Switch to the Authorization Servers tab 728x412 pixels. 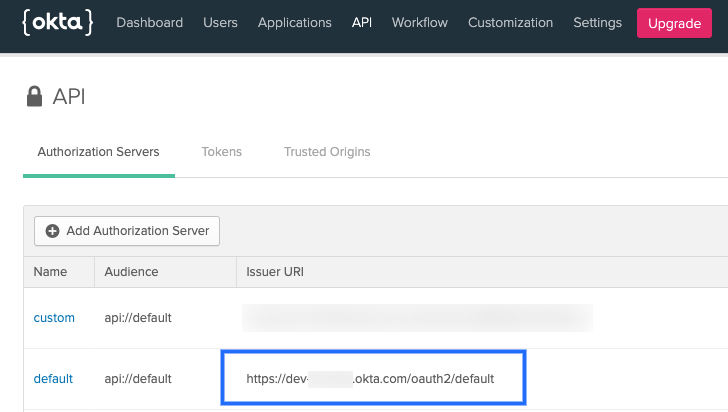pyautogui.click(x=98, y=152)
